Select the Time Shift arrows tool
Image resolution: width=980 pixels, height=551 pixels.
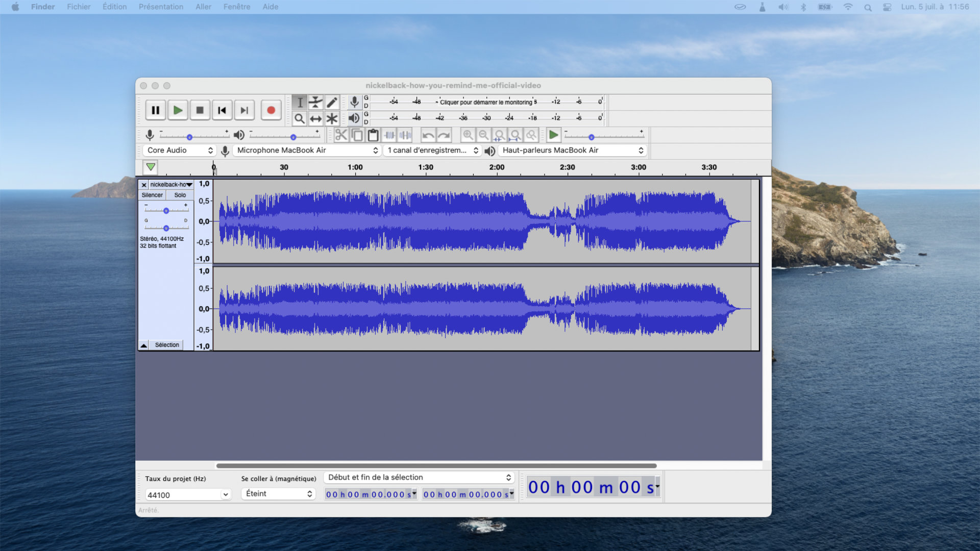tap(316, 119)
